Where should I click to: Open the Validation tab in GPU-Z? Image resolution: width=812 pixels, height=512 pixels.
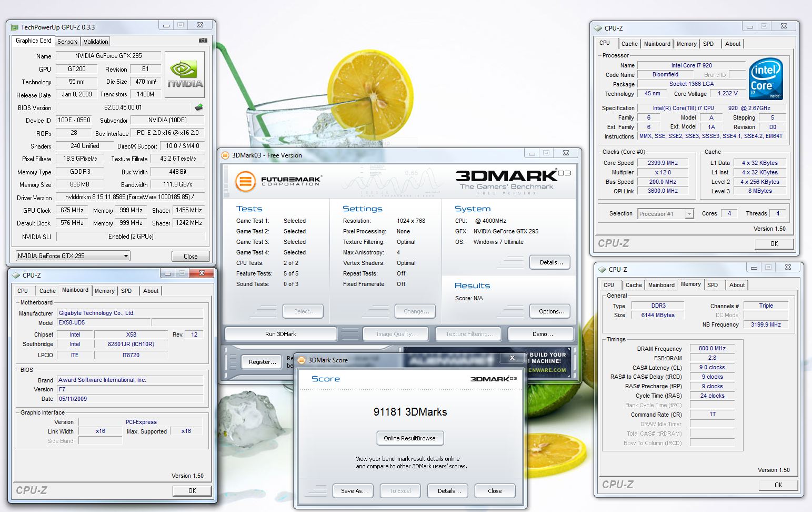click(95, 41)
